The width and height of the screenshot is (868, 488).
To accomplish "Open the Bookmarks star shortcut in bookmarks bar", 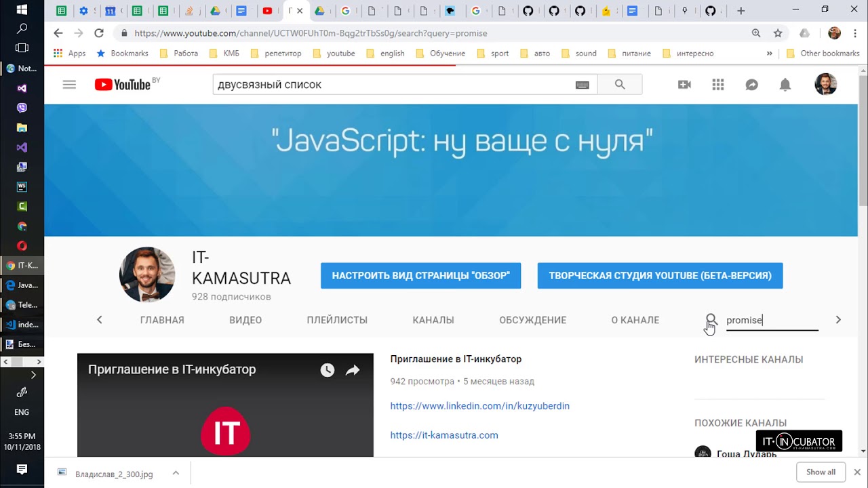I will point(122,54).
